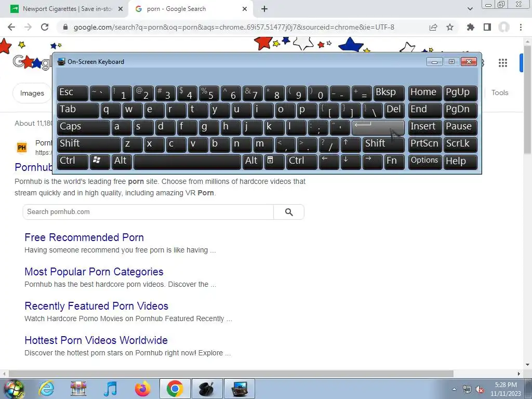The height and width of the screenshot is (399, 532).
Task: Open the tab search chevron
Action: coord(470,9)
